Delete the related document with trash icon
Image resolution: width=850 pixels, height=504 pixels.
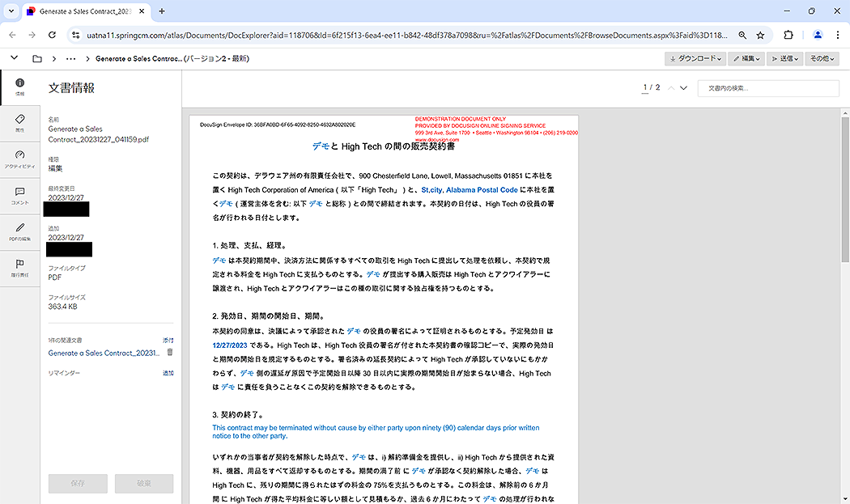(170, 352)
